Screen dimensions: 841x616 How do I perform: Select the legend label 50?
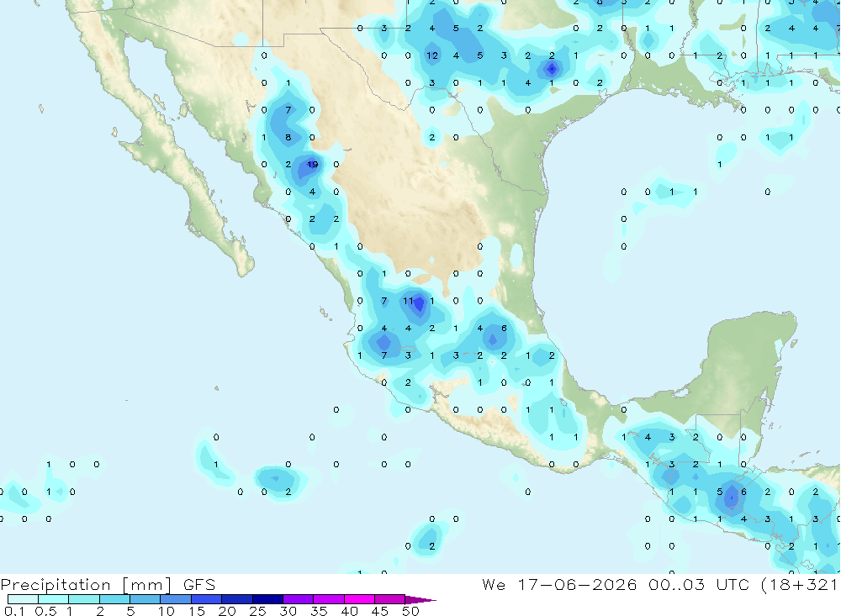point(410,611)
